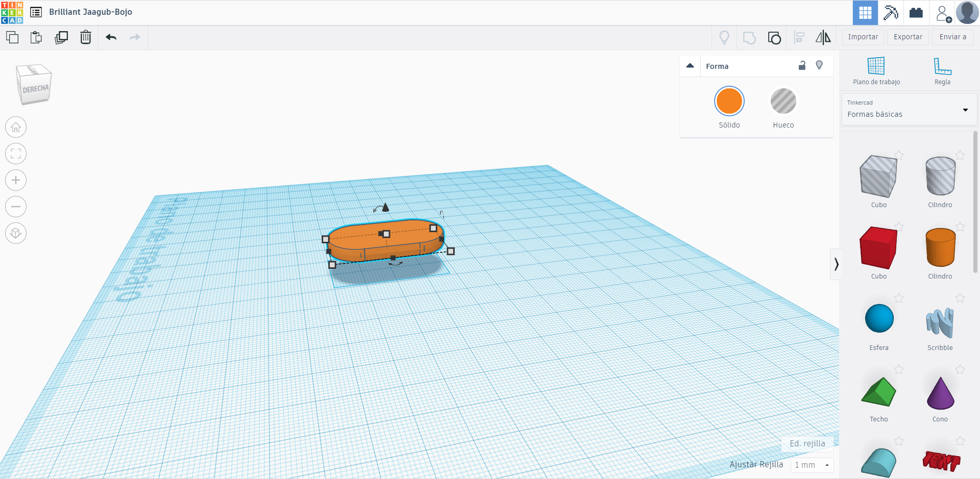Pick the red Text shape
This screenshot has height=479, width=980.
click(941, 461)
